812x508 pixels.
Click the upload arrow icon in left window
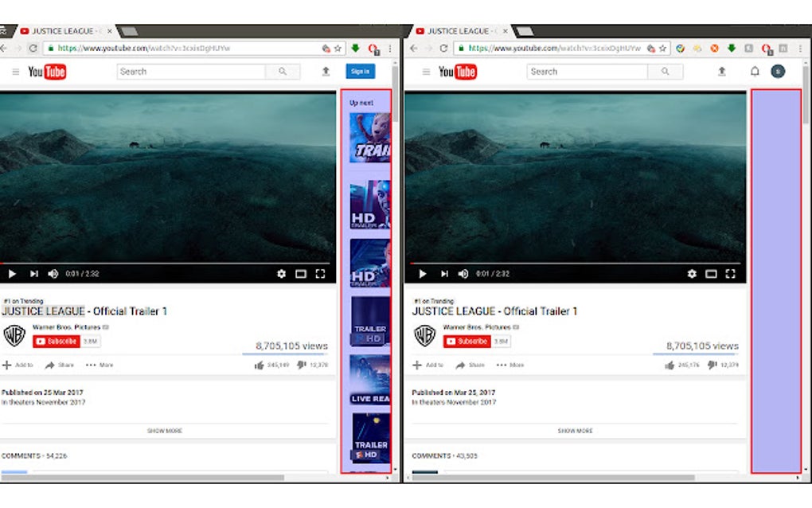pyautogui.click(x=326, y=72)
